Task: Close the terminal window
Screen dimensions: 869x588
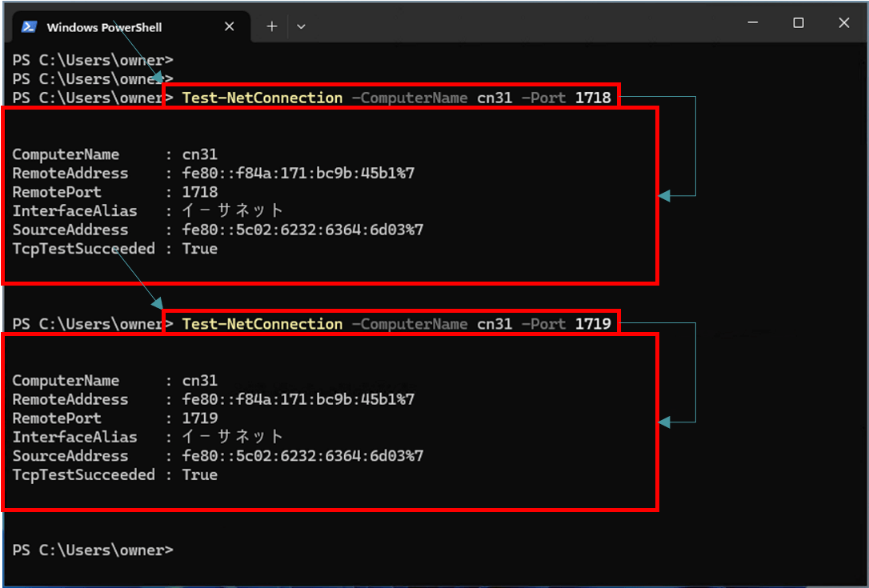Action: (x=843, y=23)
